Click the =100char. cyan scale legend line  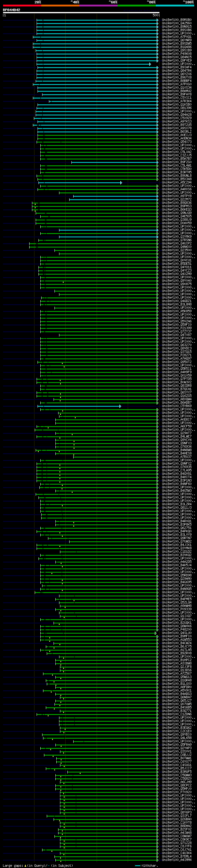138,866
